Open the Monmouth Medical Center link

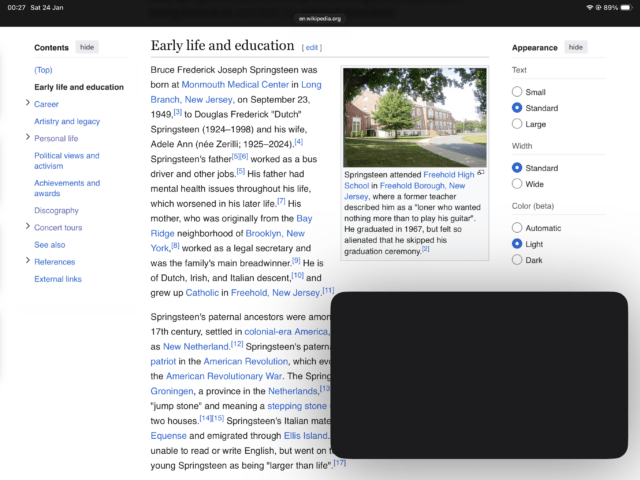coord(235,85)
